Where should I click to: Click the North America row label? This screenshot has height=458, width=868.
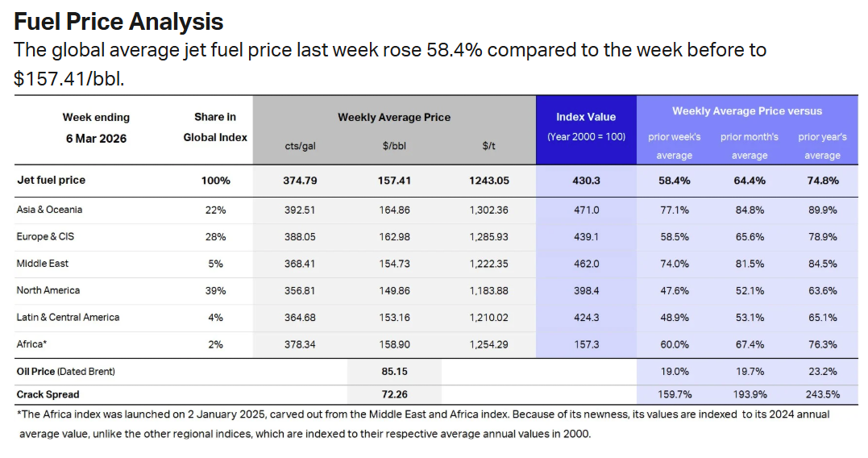48,290
